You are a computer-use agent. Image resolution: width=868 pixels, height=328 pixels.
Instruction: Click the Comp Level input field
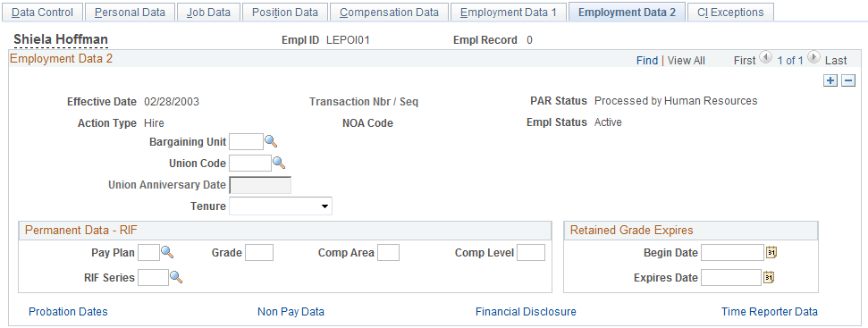click(x=531, y=253)
